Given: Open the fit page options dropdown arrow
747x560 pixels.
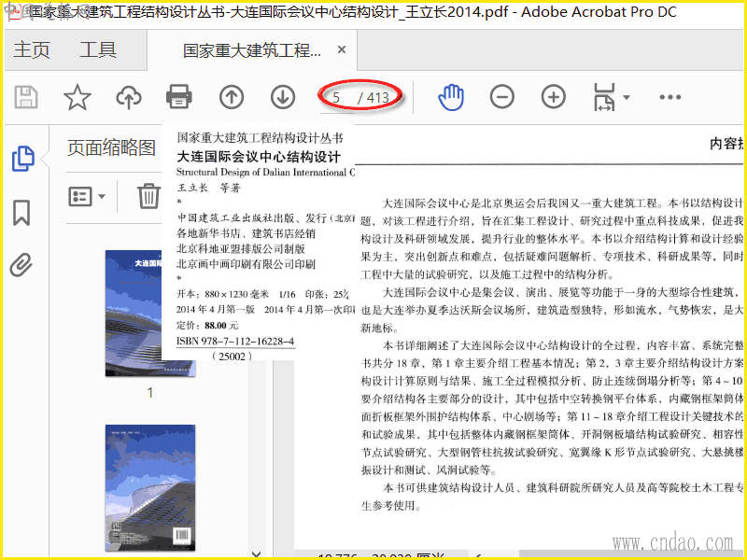Looking at the screenshot, I should pyautogui.click(x=627, y=98).
